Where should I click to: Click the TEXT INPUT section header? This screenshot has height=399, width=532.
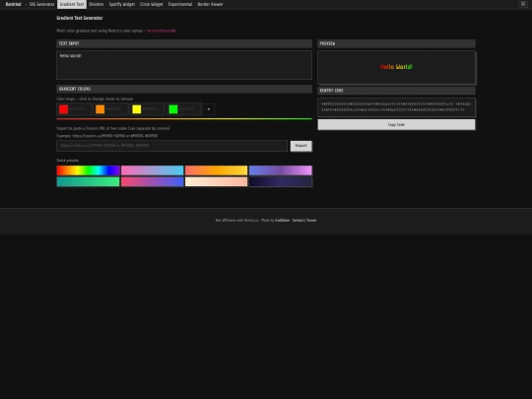[184, 43]
